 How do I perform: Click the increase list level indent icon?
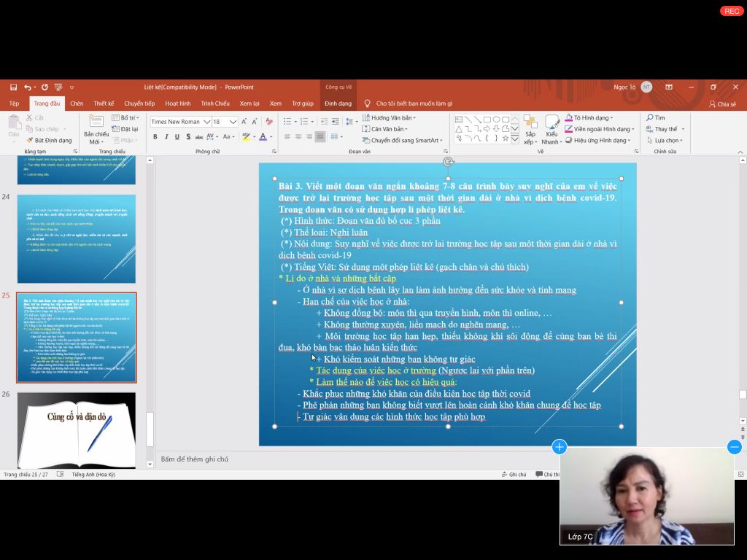(336, 122)
